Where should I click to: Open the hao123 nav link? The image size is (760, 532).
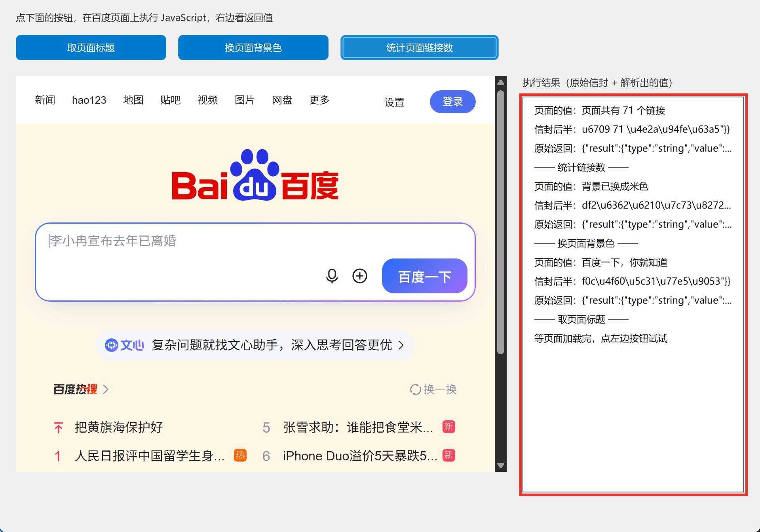[x=89, y=100]
